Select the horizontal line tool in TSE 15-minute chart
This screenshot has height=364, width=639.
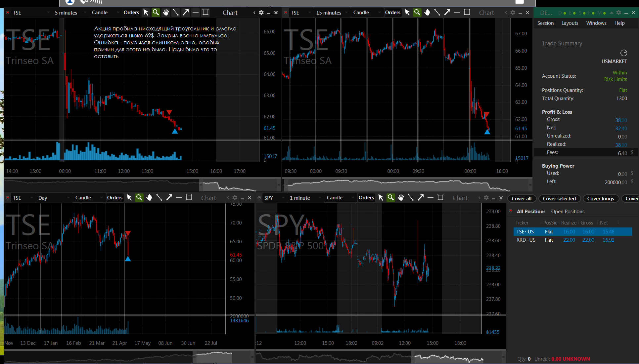457,13
